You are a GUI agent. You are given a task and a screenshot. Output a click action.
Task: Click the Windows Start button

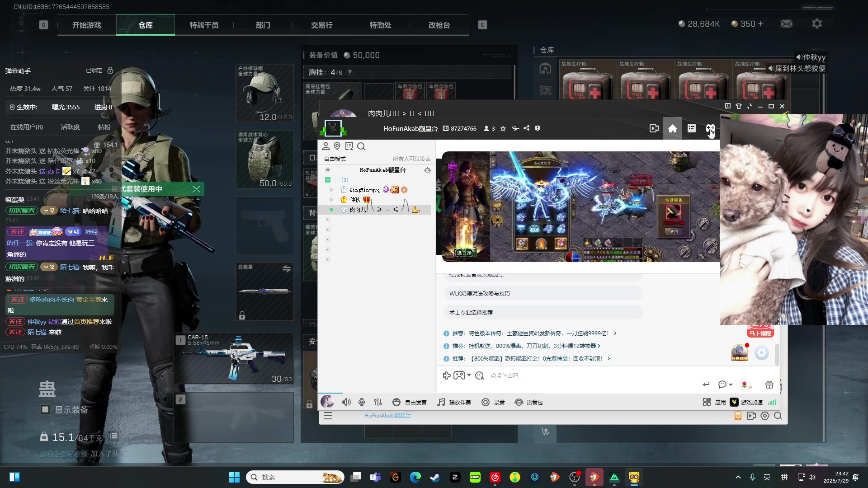234,477
